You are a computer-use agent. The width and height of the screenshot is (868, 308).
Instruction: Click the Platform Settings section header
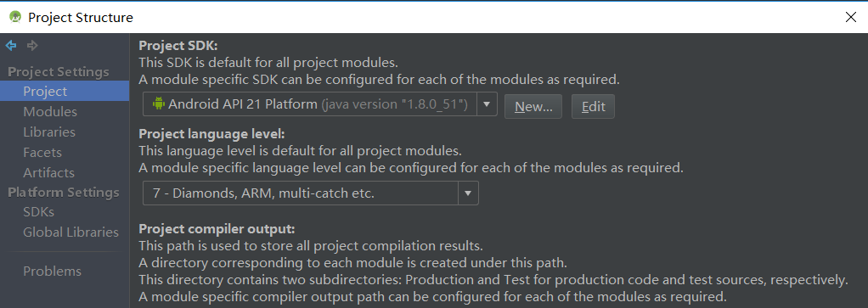tap(64, 193)
